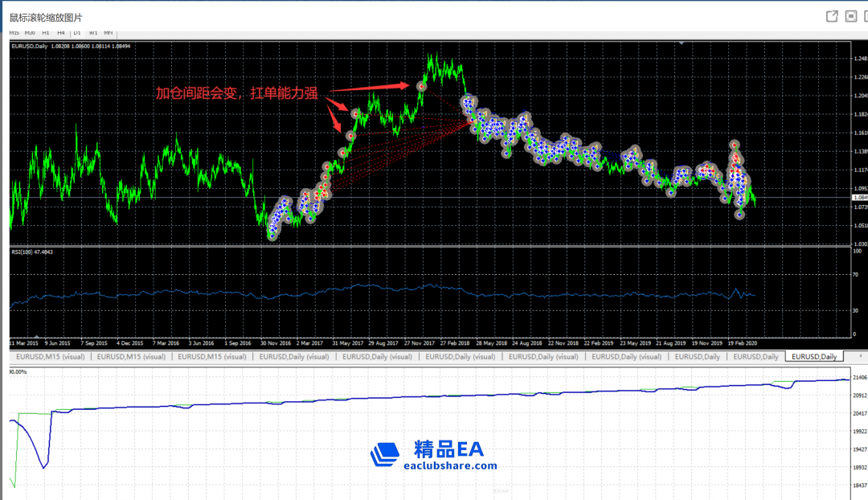Screen dimensions: 868x500
Task: Select the MN monthly timeframe
Action: [108, 33]
